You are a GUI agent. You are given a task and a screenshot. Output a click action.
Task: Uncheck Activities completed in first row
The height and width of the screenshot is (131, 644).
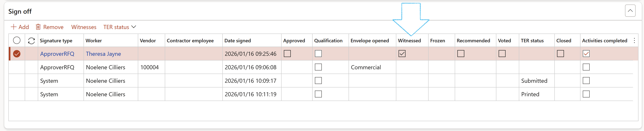pos(586,54)
